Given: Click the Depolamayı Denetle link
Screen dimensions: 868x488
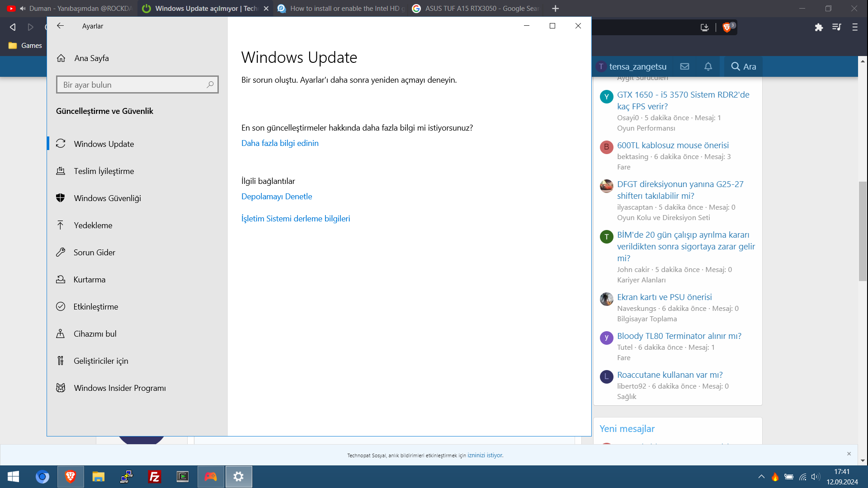Looking at the screenshot, I should tap(276, 196).
